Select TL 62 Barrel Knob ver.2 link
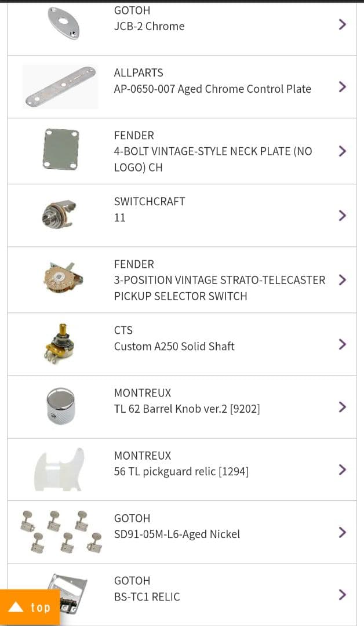 click(x=187, y=409)
